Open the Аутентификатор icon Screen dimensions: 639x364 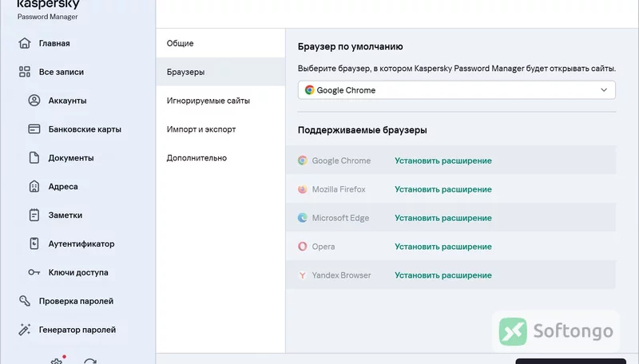point(34,243)
